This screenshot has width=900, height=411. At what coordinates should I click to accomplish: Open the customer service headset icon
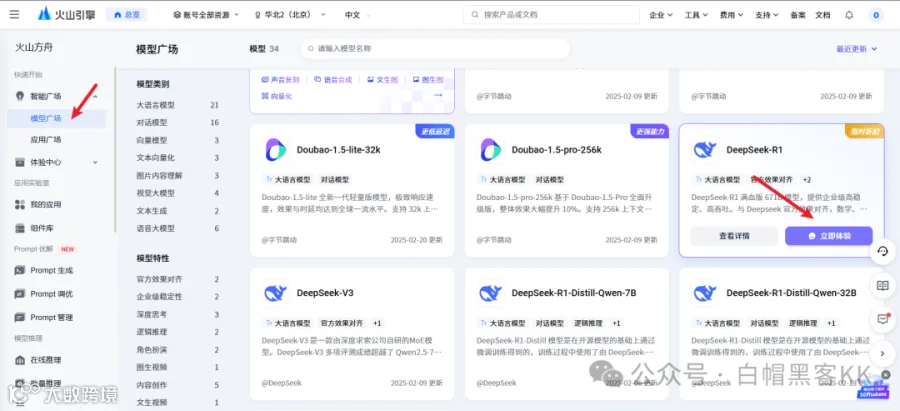(x=883, y=251)
